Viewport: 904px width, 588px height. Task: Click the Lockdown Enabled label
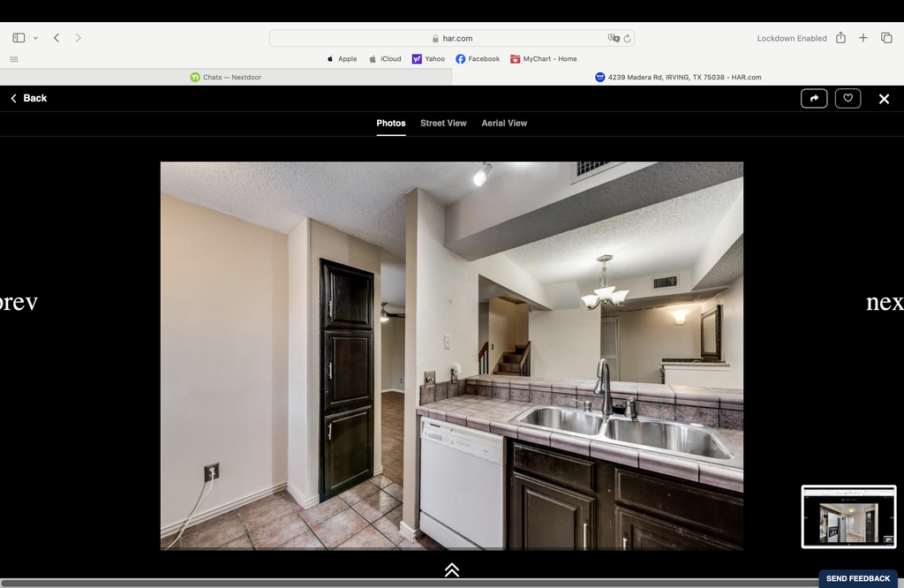792,38
